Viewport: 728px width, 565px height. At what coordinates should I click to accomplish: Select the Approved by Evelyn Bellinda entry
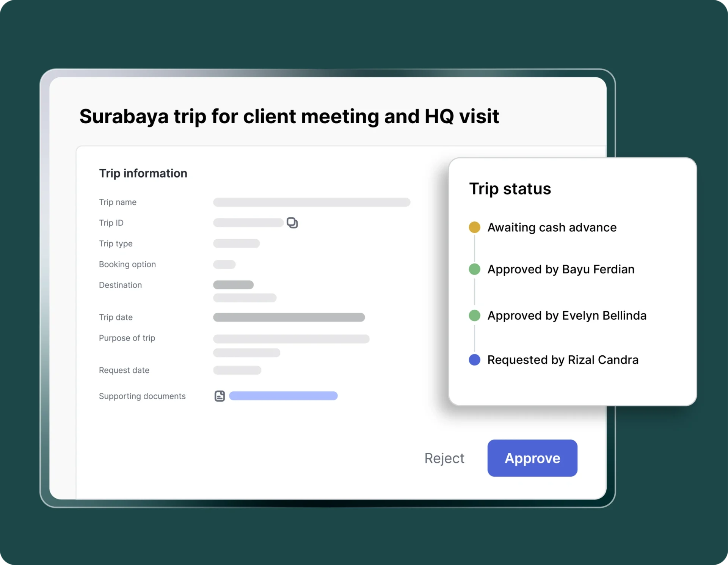(566, 315)
